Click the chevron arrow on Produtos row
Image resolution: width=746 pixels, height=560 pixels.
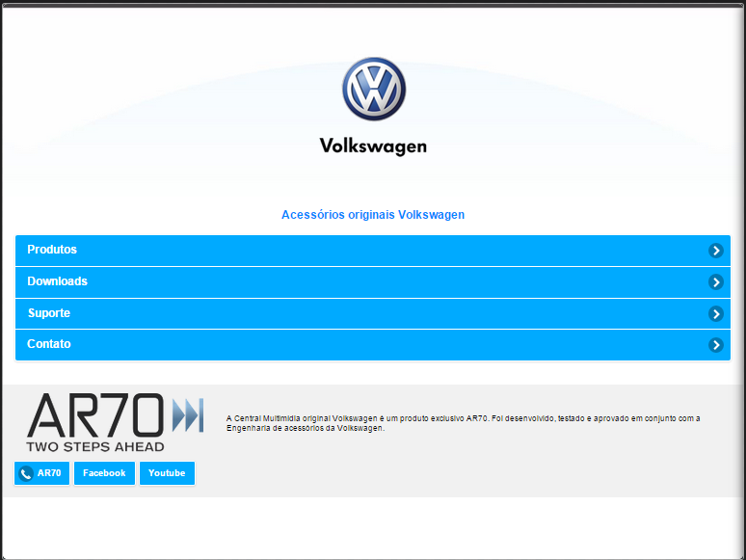pyautogui.click(x=715, y=251)
